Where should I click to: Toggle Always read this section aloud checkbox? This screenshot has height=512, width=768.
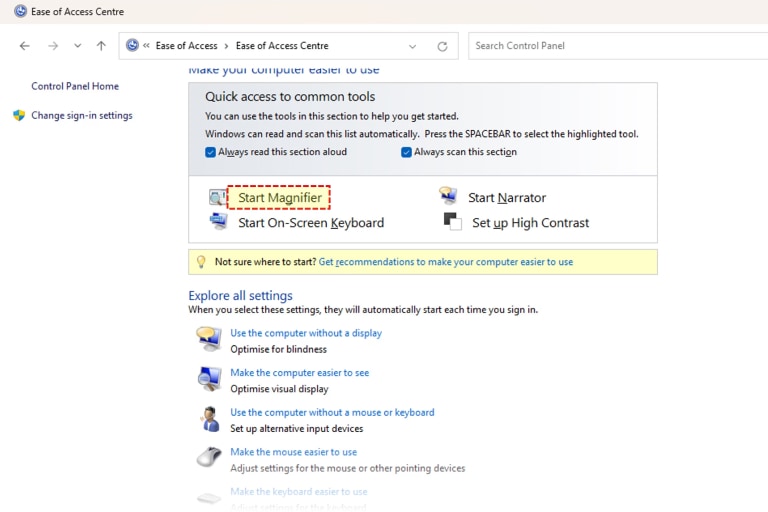click(x=211, y=152)
